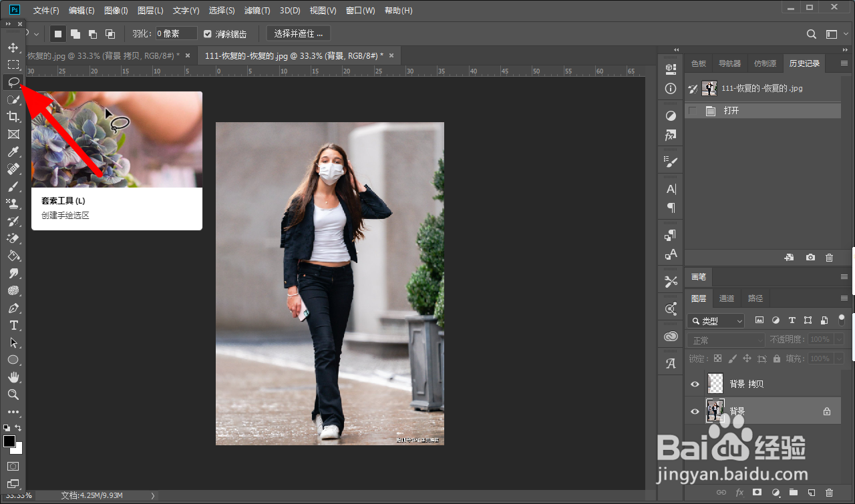Choose Intersect with Selection mode
855x504 pixels.
pos(110,33)
